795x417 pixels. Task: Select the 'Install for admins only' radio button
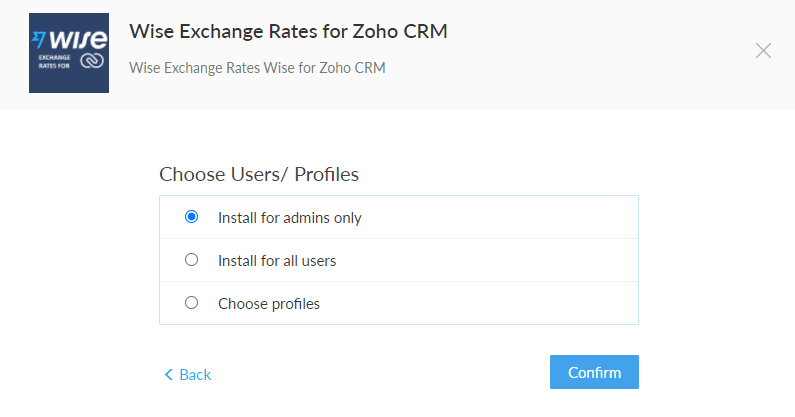point(191,217)
